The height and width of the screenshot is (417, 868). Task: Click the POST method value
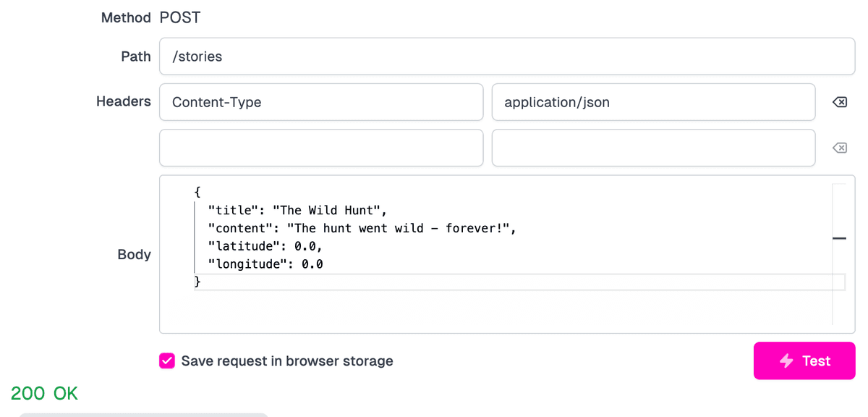tap(180, 18)
